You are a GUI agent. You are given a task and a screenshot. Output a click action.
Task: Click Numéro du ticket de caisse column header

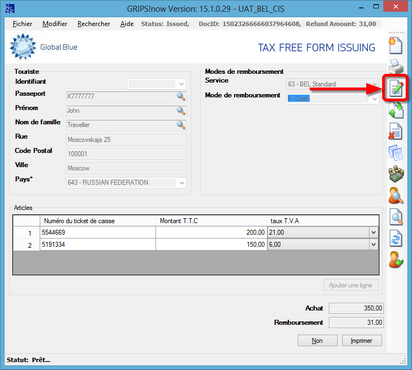tap(98, 221)
